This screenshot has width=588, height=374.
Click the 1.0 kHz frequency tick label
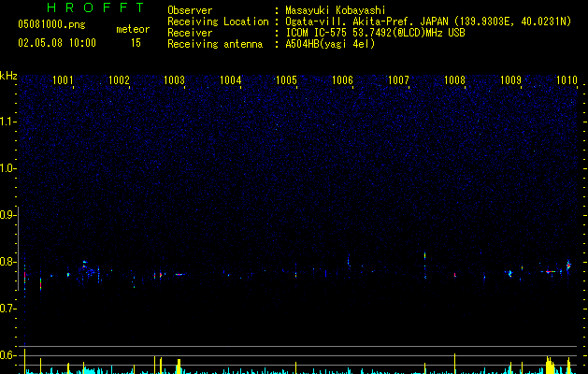point(7,168)
